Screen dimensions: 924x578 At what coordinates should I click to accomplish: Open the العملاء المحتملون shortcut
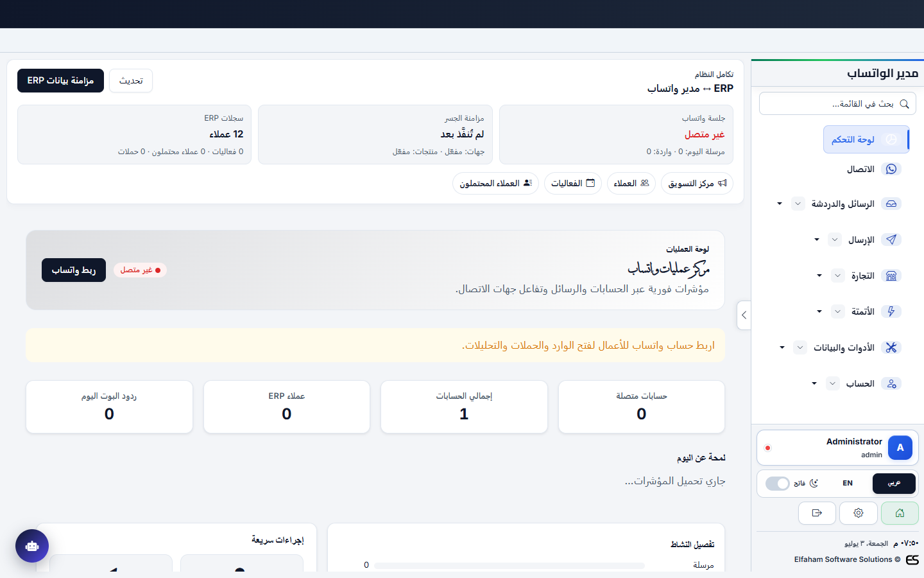pyautogui.click(x=495, y=183)
